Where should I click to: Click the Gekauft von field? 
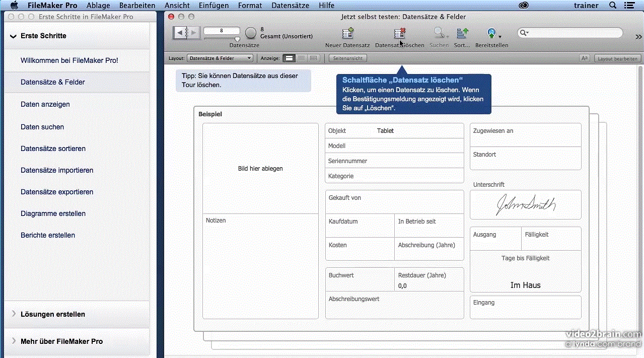coord(394,202)
